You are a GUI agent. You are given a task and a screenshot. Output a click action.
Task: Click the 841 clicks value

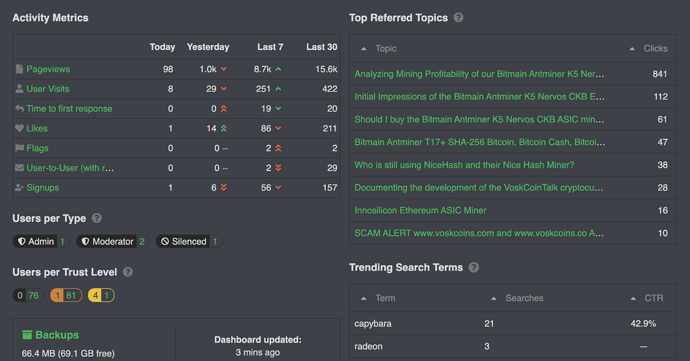[660, 74]
